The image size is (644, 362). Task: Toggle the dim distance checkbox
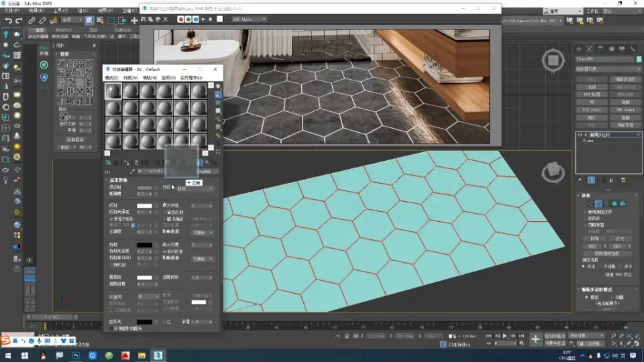[165, 219]
